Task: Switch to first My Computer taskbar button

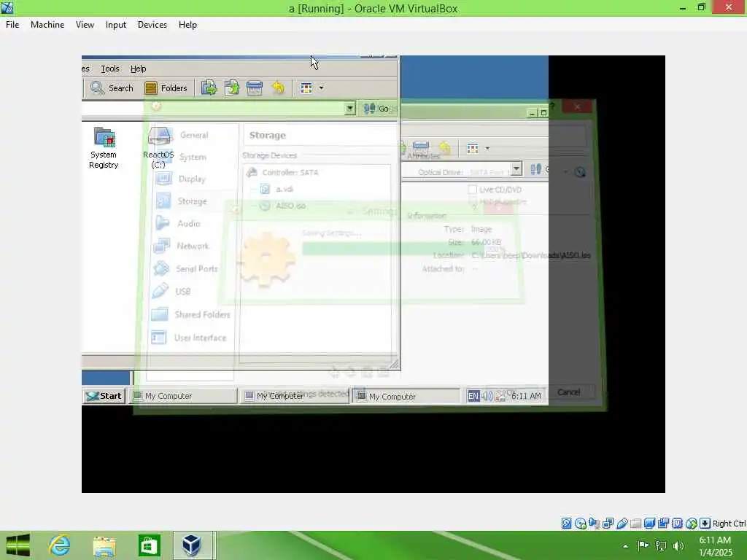Action: [183, 396]
